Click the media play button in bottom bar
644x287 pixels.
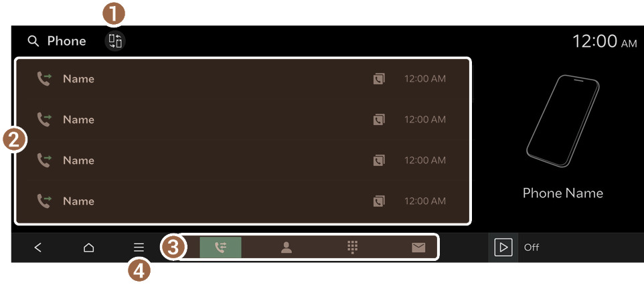[503, 247]
